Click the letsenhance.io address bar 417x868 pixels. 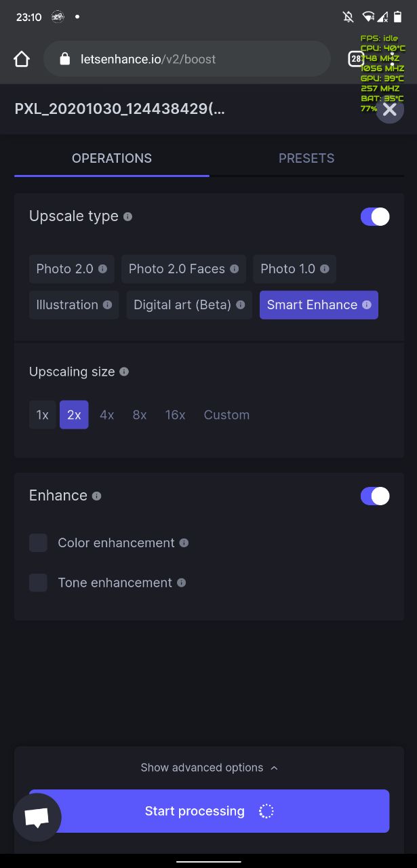pyautogui.click(x=186, y=59)
